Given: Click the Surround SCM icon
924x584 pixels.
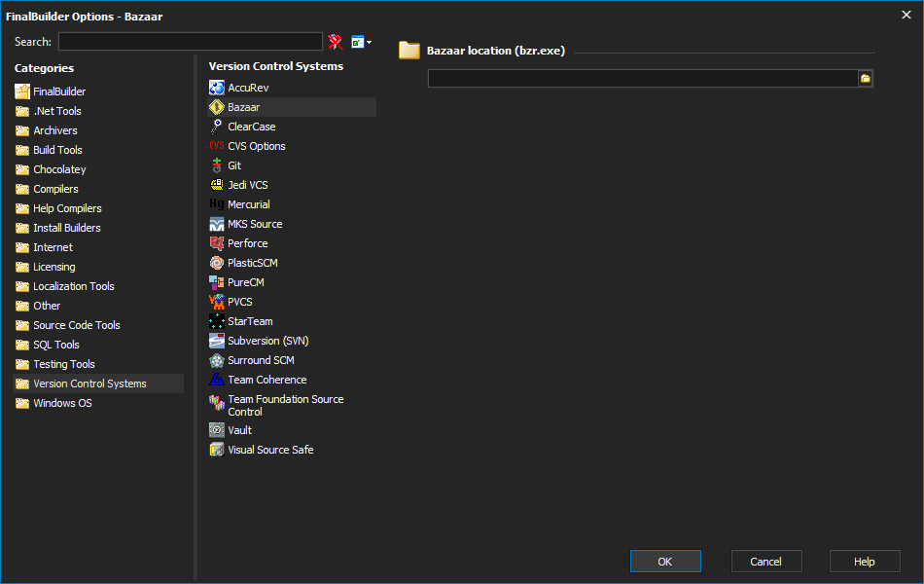Looking at the screenshot, I should pos(217,360).
